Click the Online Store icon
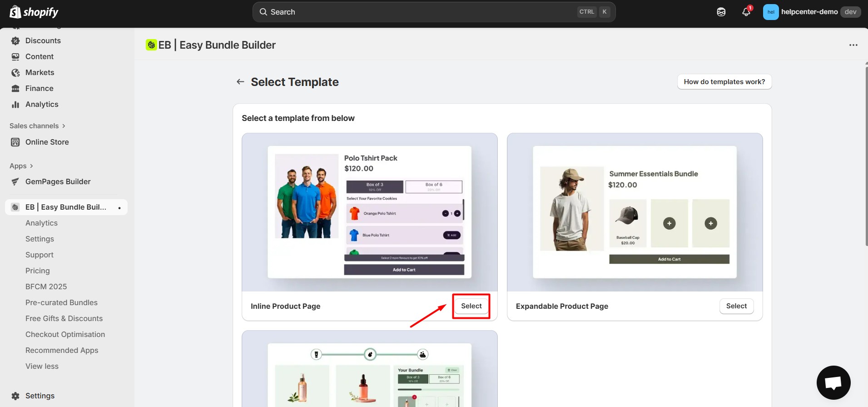Image resolution: width=868 pixels, height=407 pixels. point(15,142)
